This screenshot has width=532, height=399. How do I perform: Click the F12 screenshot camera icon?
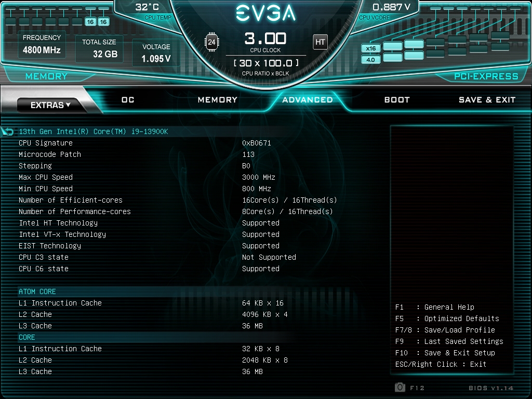pos(400,387)
